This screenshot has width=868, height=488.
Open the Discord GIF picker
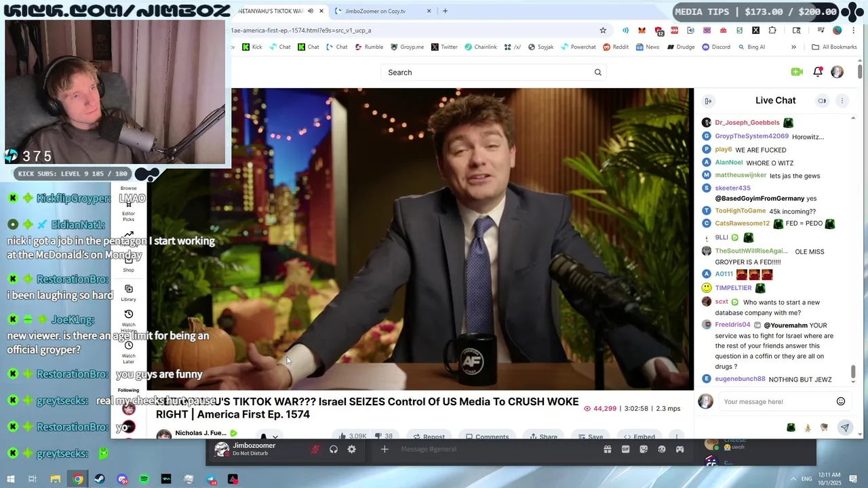point(625,449)
